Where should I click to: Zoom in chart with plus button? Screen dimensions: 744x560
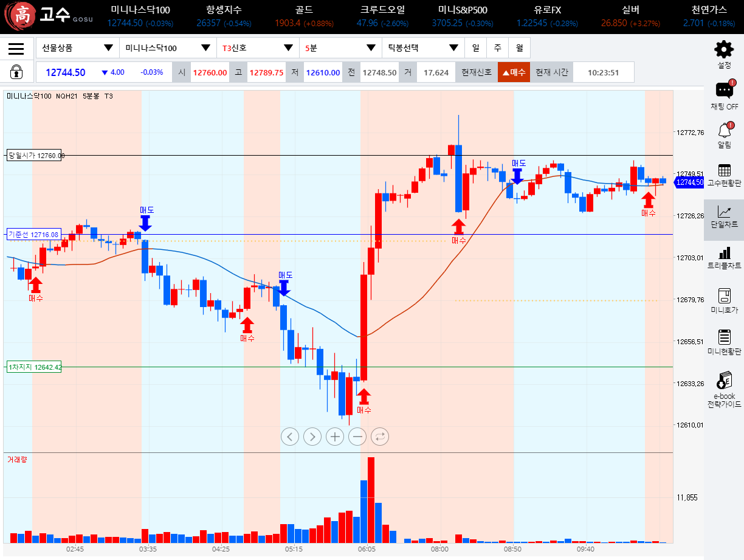pos(335,436)
